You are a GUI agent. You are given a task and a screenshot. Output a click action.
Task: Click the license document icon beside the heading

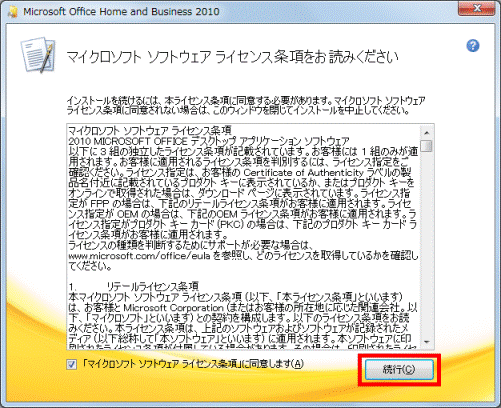click(38, 55)
